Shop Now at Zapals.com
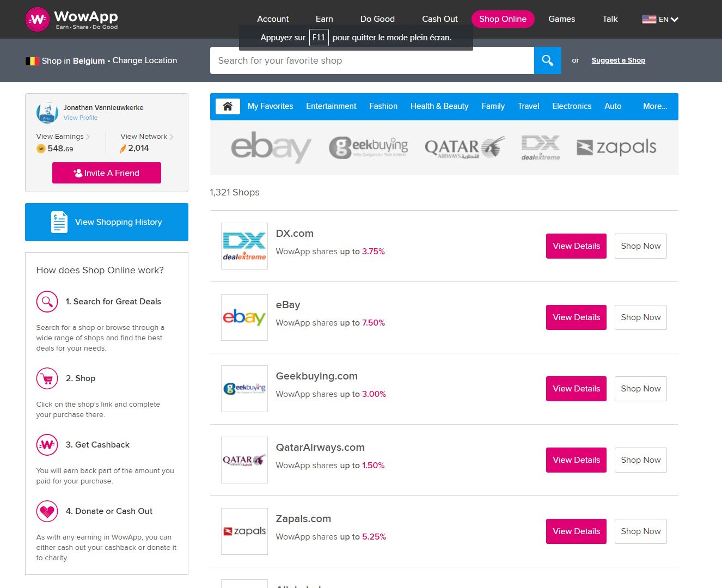The width and height of the screenshot is (722, 588). click(x=641, y=531)
